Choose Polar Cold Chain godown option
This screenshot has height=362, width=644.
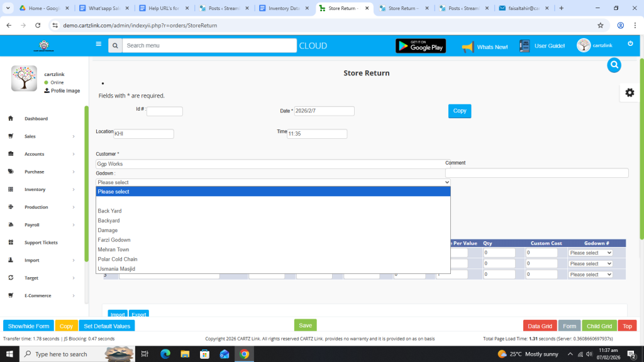[x=118, y=259]
